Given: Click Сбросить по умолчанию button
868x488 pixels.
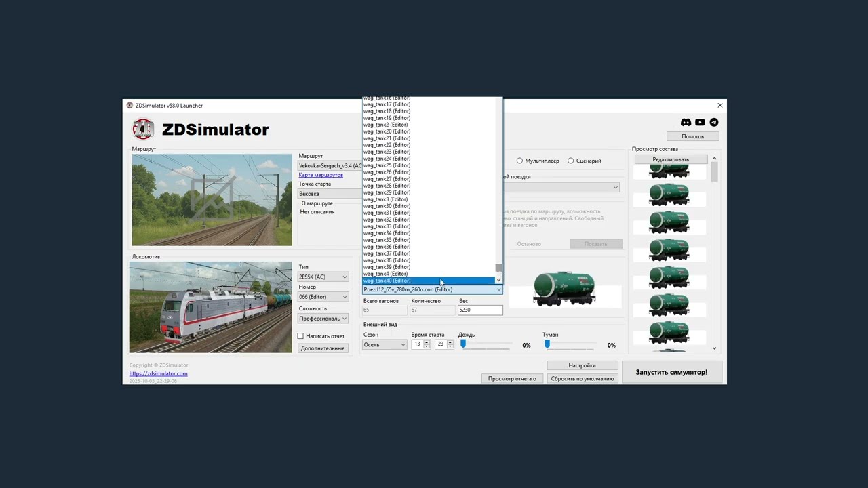Looking at the screenshot, I should (x=582, y=379).
